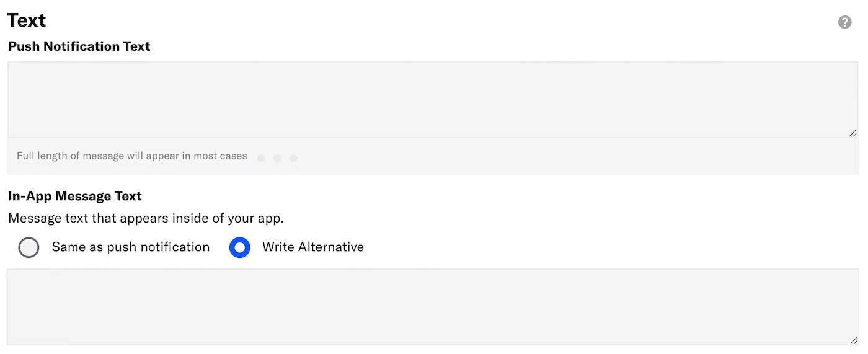Focus the In-App Message Text input area
The width and height of the screenshot is (868, 354).
click(433, 306)
